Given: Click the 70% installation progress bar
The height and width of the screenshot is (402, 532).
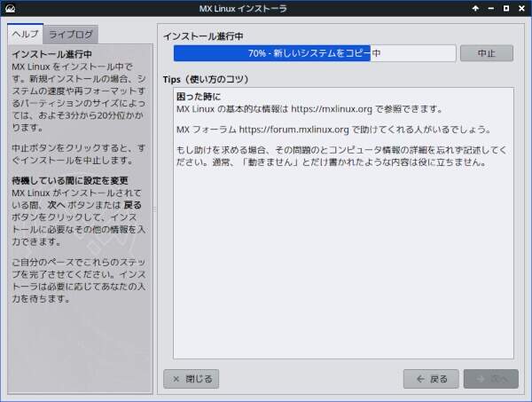Looking at the screenshot, I should tap(315, 53).
